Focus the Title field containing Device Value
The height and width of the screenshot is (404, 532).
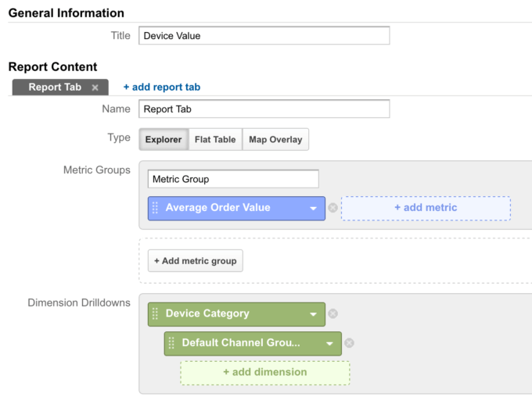(x=264, y=36)
